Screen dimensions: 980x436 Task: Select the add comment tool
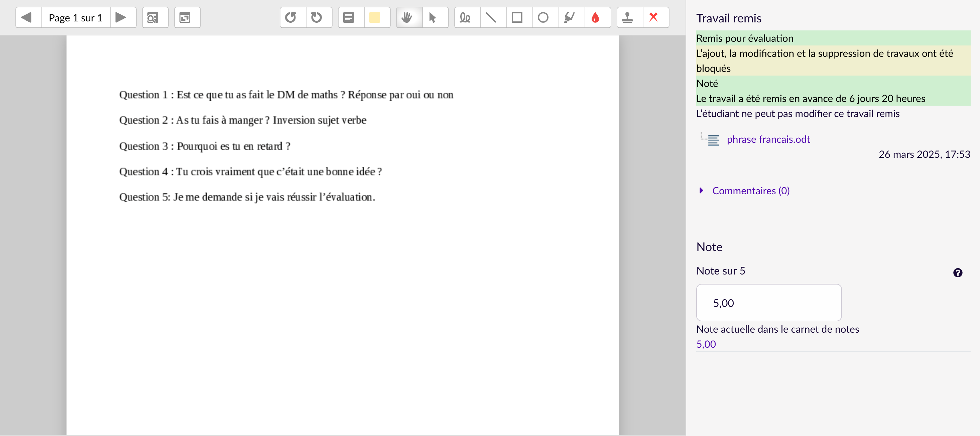349,17
